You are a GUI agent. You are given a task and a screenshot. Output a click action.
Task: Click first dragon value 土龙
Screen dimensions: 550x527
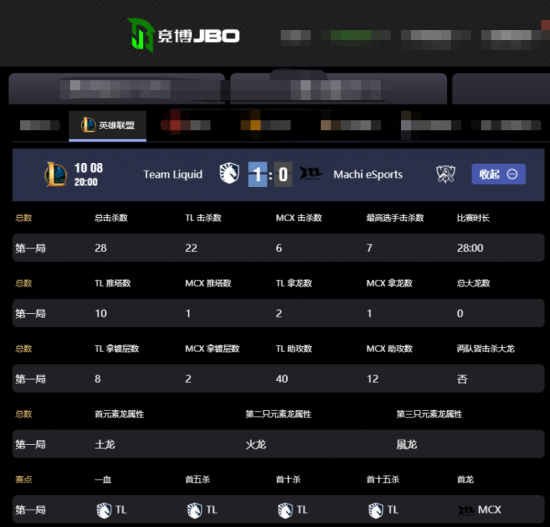tap(105, 445)
